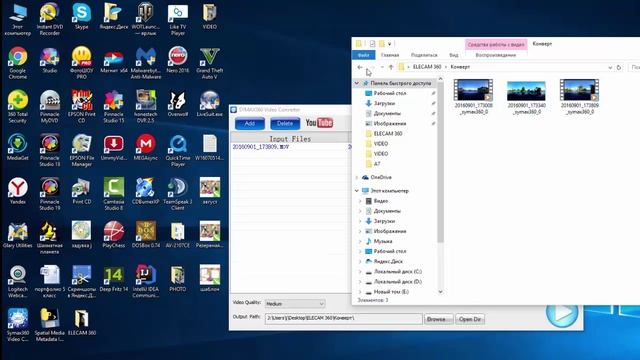The image size is (640, 360).
Task: Select the Logitech Webcam icon
Action: pyautogui.click(x=18, y=281)
